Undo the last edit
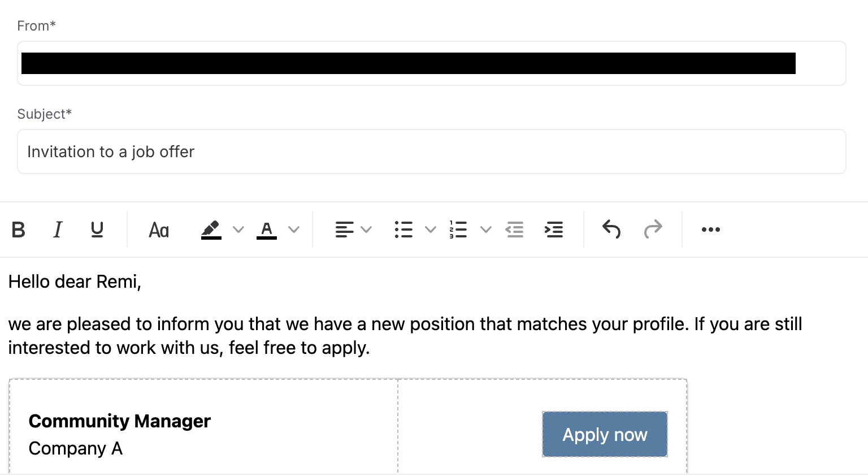Screen dimensions: 868x476 (x=611, y=230)
